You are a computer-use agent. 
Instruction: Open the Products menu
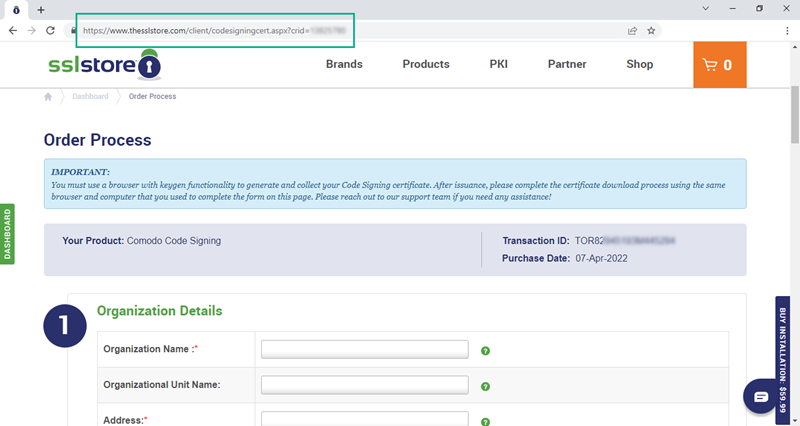click(x=426, y=64)
